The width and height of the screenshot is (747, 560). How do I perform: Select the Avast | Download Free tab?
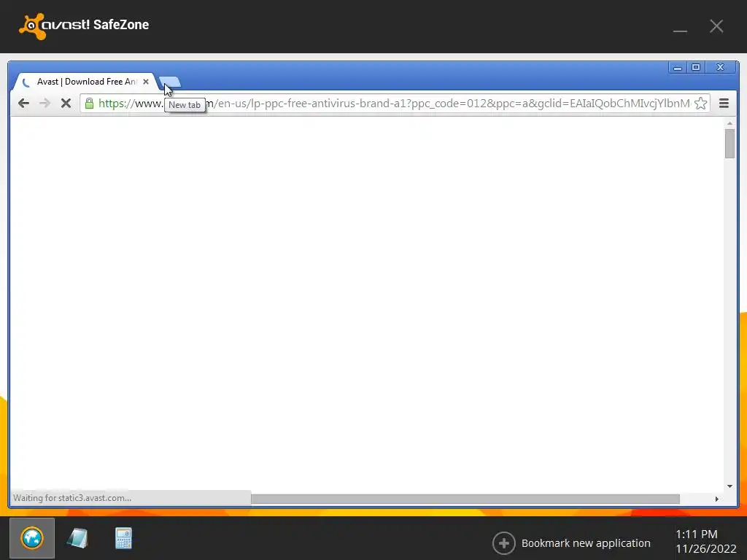86,82
